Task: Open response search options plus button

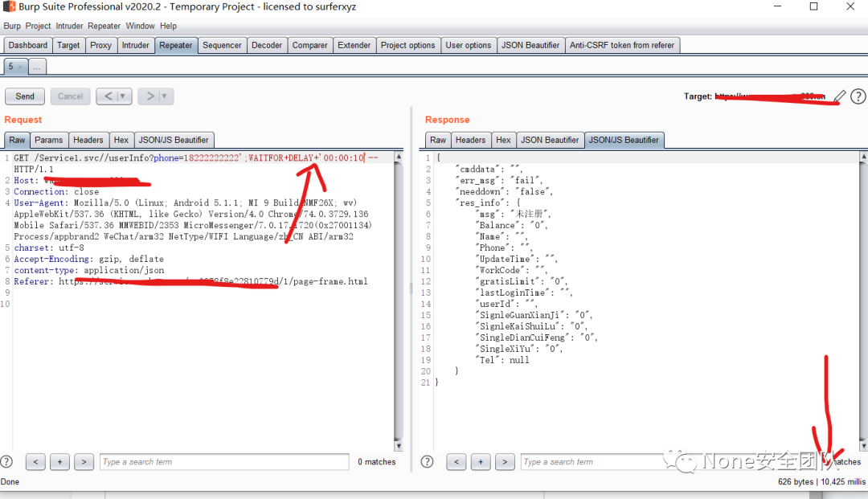Action: click(481, 461)
